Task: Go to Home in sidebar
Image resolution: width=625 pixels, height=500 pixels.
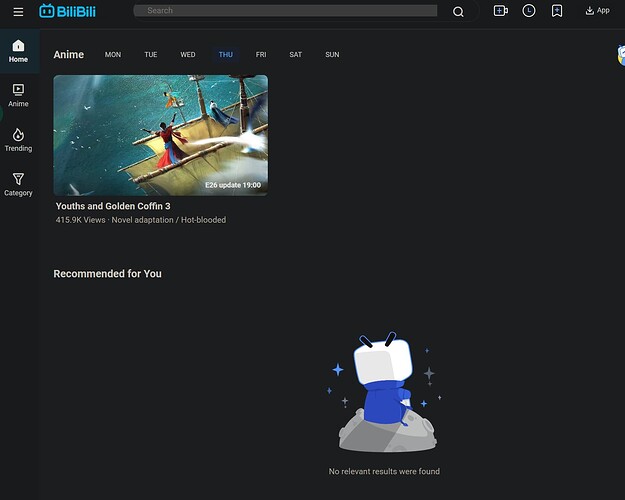Action: tap(18, 51)
